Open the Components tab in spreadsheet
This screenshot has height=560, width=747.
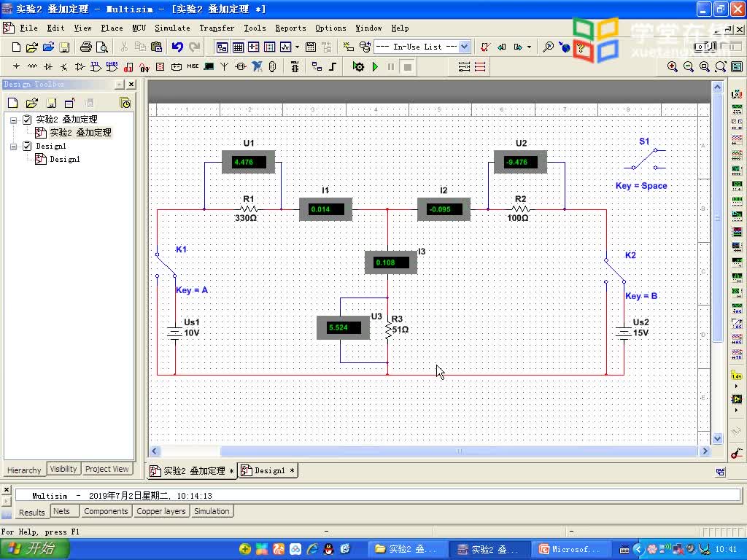pos(106,511)
